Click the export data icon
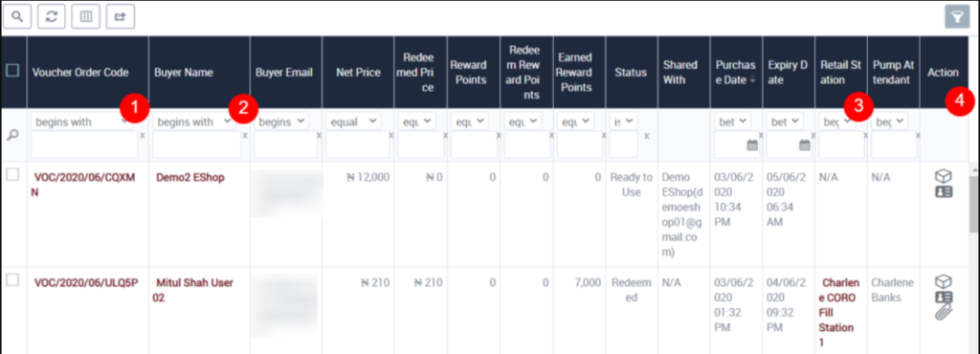The image size is (980, 354). tap(120, 17)
